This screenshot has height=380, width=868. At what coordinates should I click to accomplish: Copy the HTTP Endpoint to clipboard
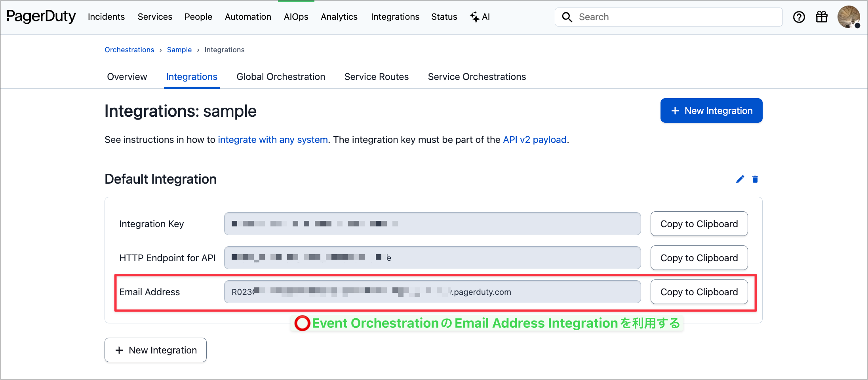(x=699, y=258)
